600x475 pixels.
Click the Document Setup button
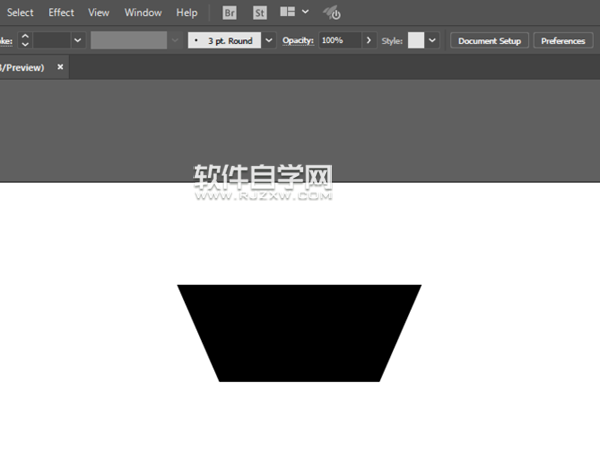tap(489, 41)
